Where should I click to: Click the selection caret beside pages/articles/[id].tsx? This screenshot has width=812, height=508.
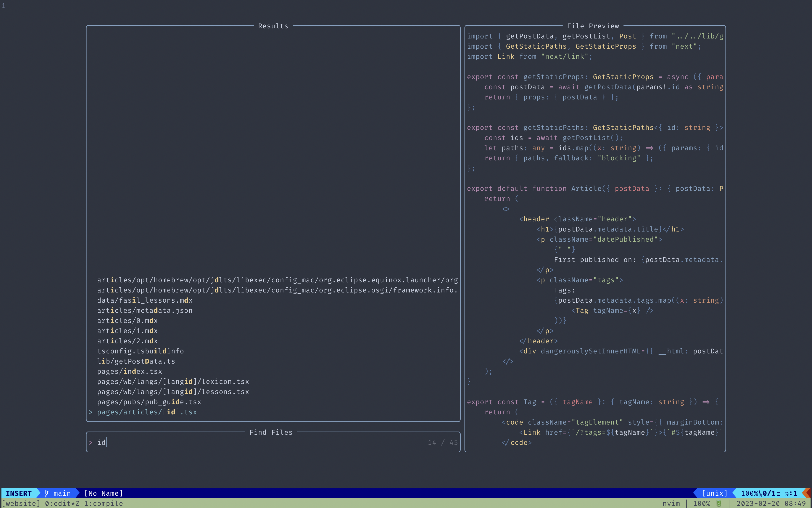(91, 412)
